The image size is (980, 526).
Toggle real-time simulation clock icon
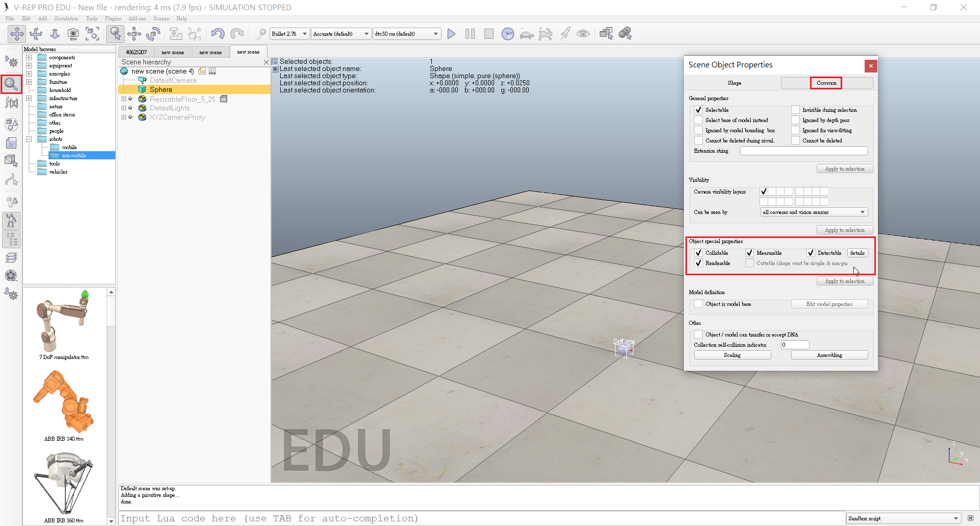507,34
